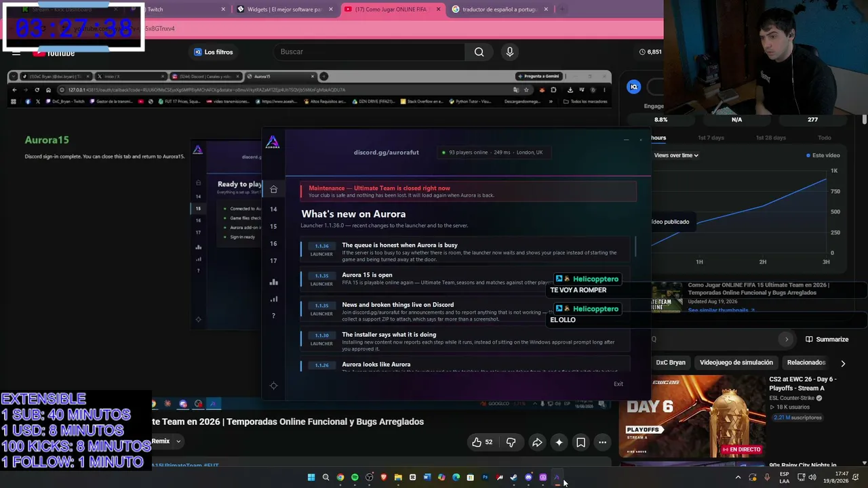This screenshot has height=488, width=868.
Task: Click the YouTube voice search microphone
Action: click(510, 52)
